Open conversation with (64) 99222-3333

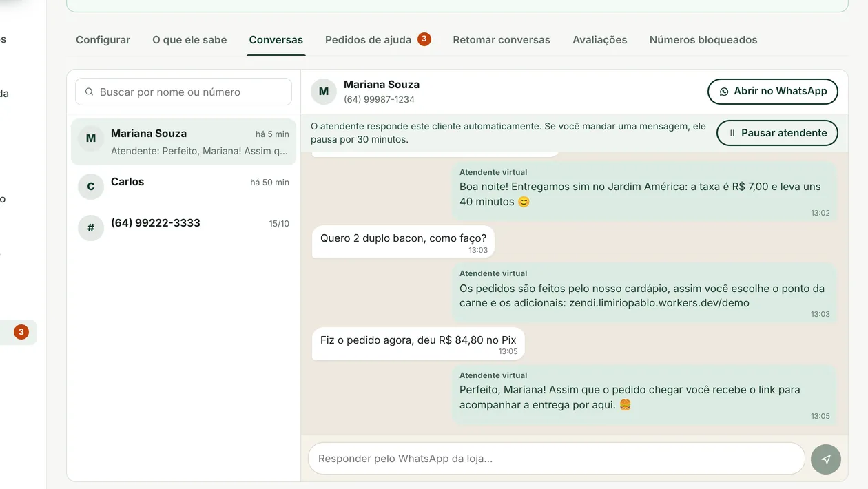click(x=183, y=227)
